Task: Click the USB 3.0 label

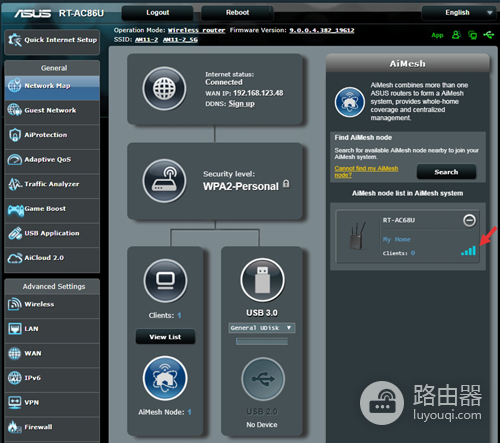Action: tap(262, 313)
